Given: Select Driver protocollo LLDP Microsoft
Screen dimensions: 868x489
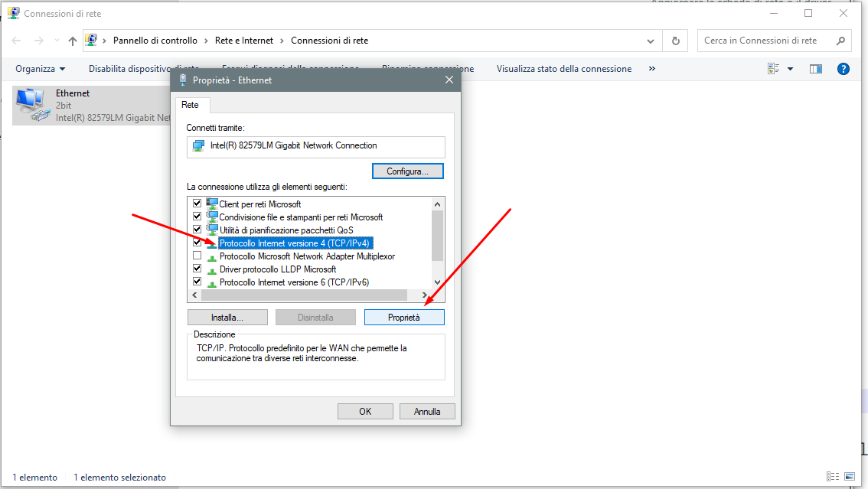Looking at the screenshot, I should click(278, 269).
